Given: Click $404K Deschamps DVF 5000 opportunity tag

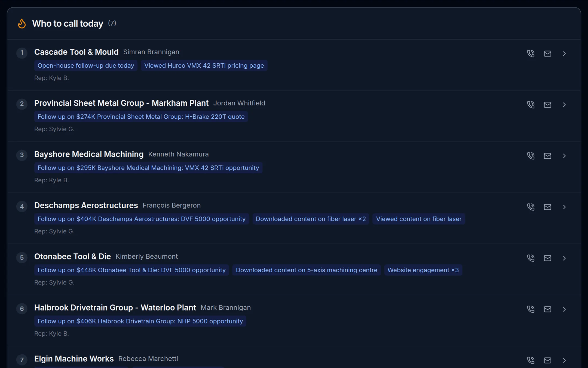Looking at the screenshot, I should 142,219.
